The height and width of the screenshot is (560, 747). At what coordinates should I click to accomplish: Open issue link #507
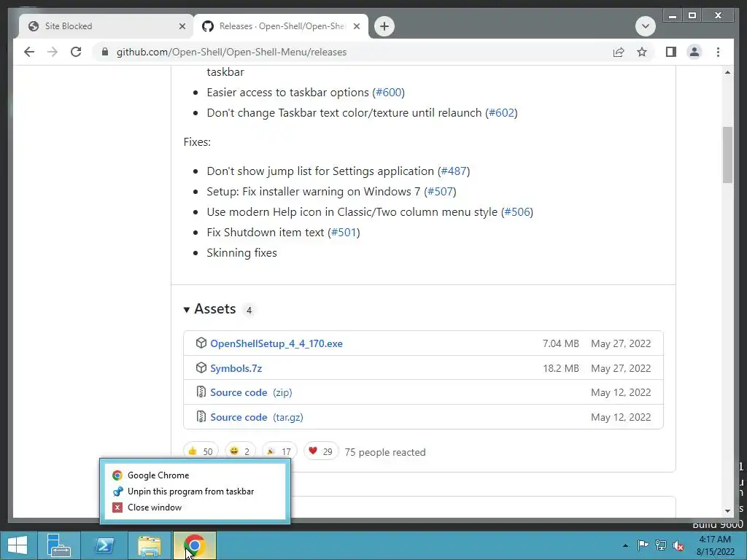click(x=440, y=192)
